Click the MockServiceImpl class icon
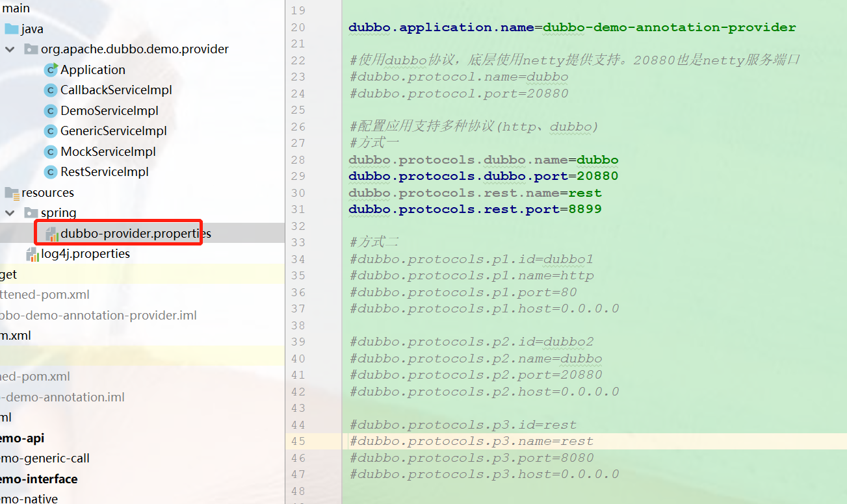This screenshot has height=504, width=847. click(x=51, y=151)
